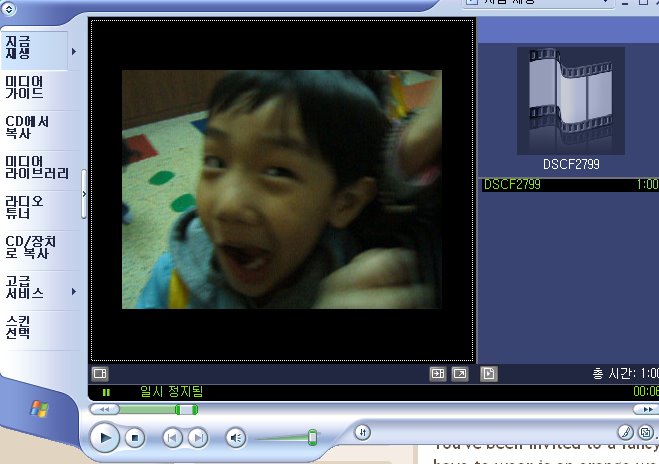Click the volume slider handle
659x464 pixels.
[312, 437]
